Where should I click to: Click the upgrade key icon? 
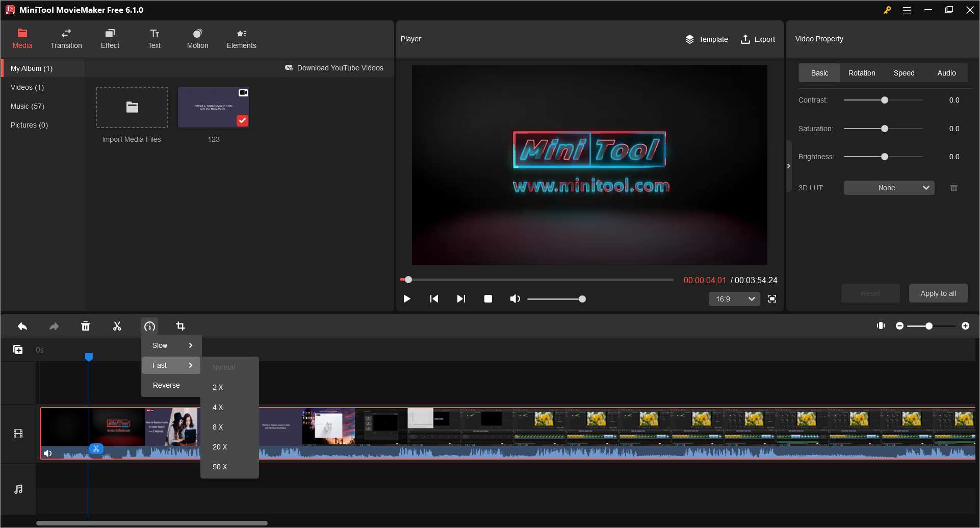click(887, 10)
